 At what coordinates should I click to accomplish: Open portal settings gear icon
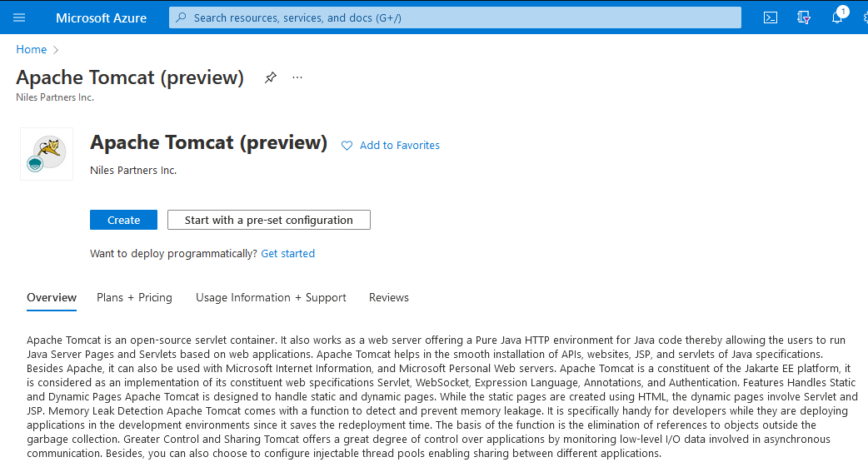(x=864, y=17)
